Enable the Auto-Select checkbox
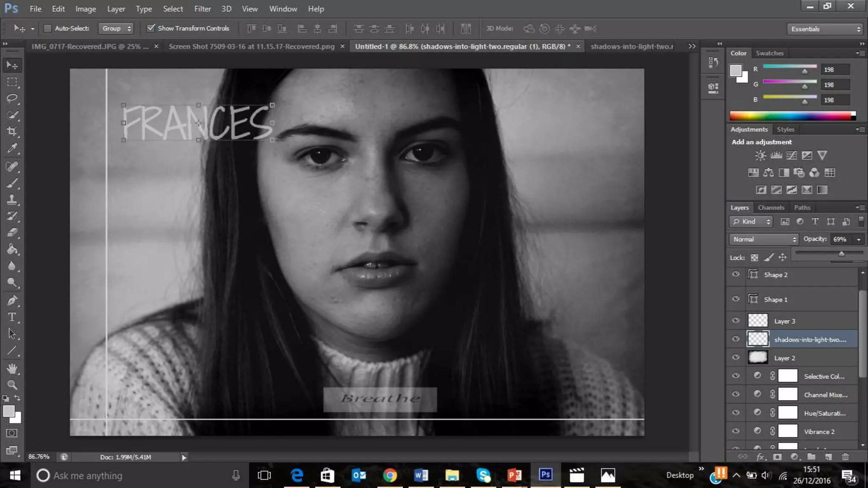The width and height of the screenshot is (868, 488). [x=47, y=28]
